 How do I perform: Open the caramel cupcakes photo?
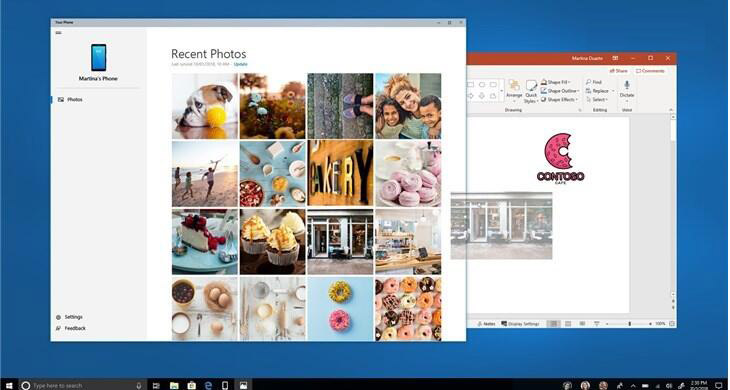pos(273,242)
